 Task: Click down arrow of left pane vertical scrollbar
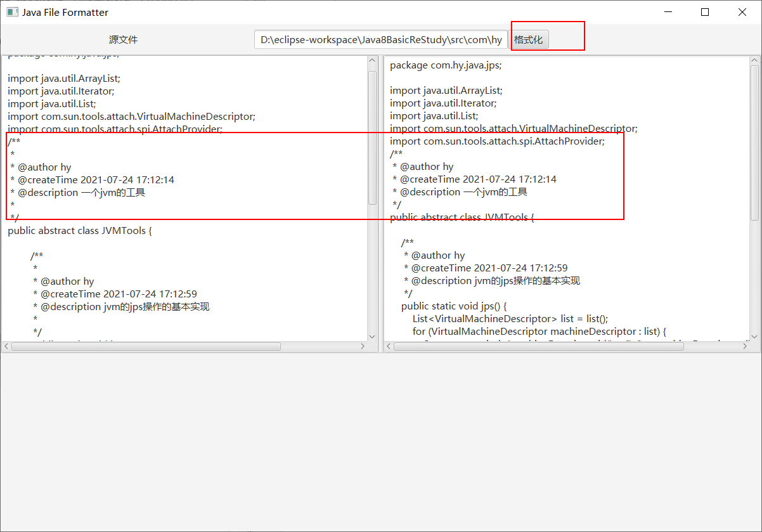(x=373, y=337)
